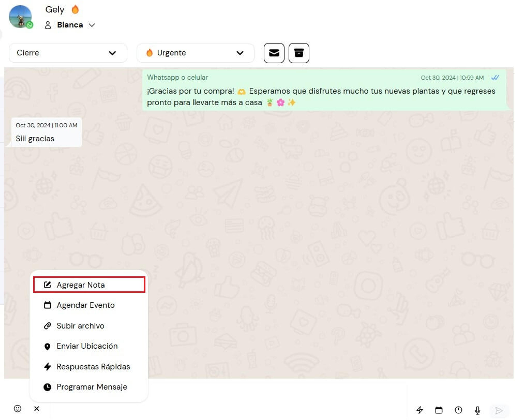Click the flame icon beside Gely's name
This screenshot has width=515, height=420.
[x=75, y=9]
